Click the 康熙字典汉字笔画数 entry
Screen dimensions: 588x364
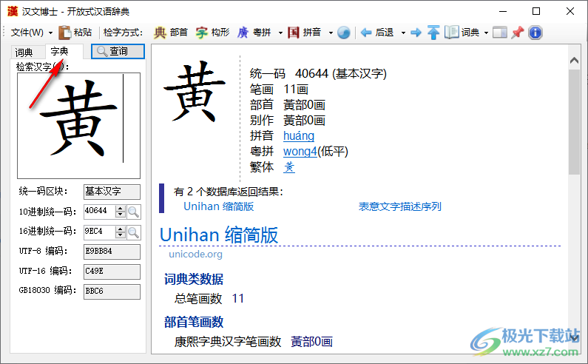point(254,342)
